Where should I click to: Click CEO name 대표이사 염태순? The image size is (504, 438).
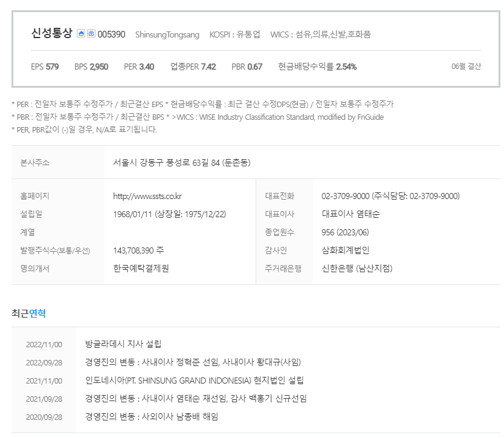[351, 214]
